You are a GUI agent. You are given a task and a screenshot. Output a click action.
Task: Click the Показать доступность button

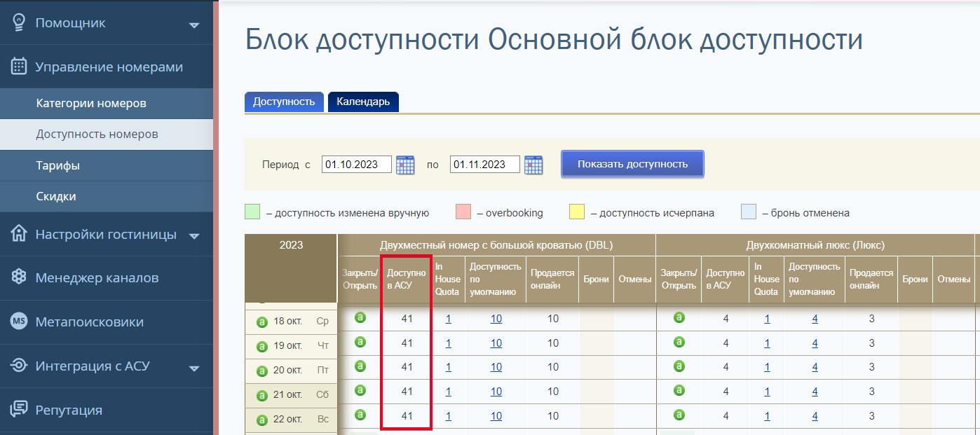pos(632,163)
